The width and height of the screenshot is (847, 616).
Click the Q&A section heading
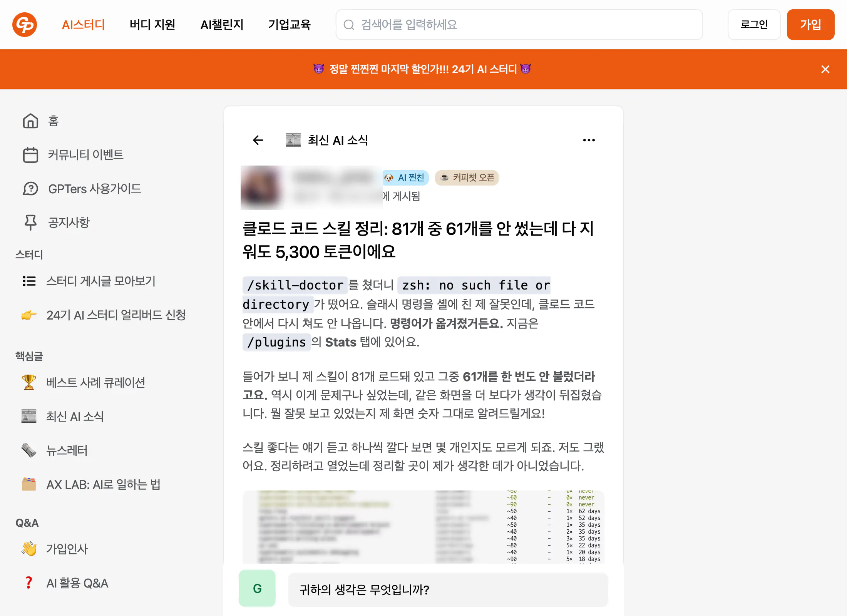click(27, 523)
